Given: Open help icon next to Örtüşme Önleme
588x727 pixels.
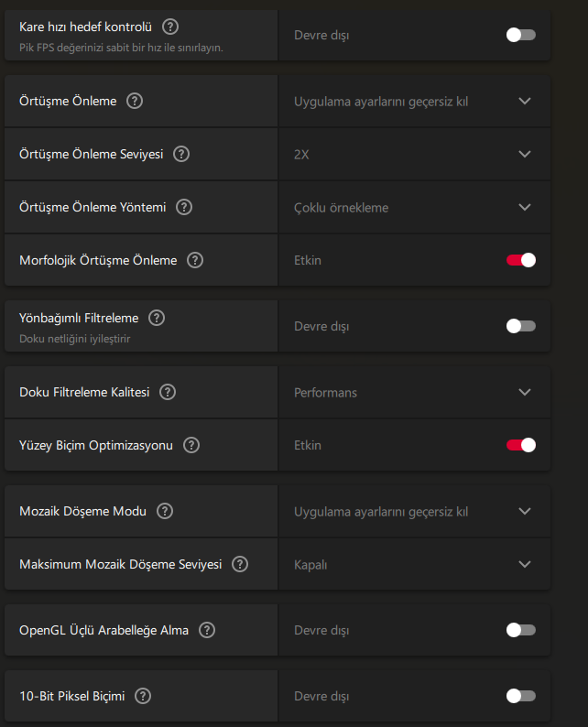Looking at the screenshot, I should click(x=135, y=101).
